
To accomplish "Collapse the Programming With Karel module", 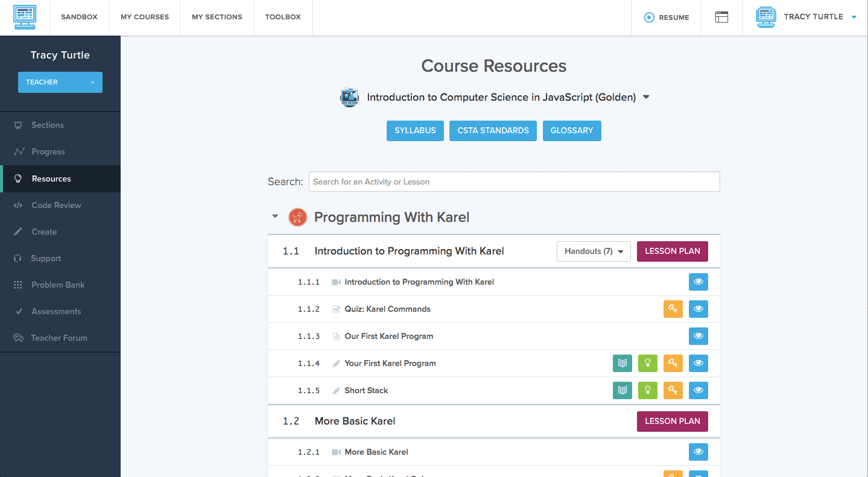I will pyautogui.click(x=275, y=216).
